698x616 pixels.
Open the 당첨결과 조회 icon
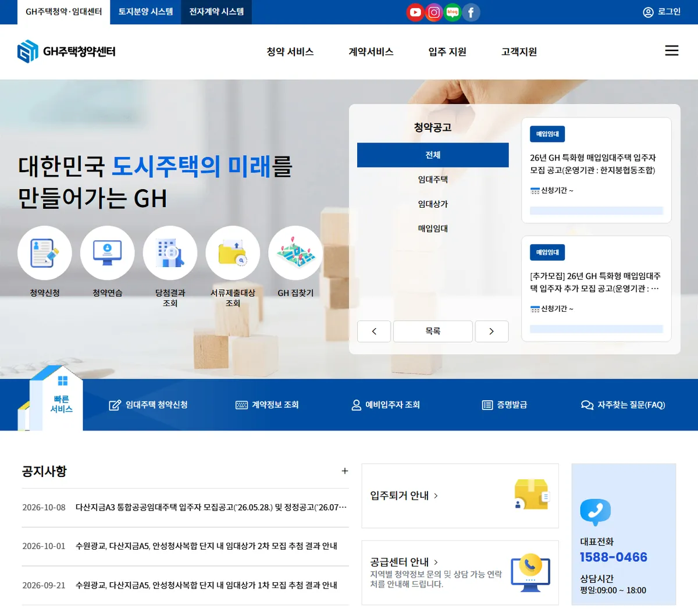(x=170, y=253)
